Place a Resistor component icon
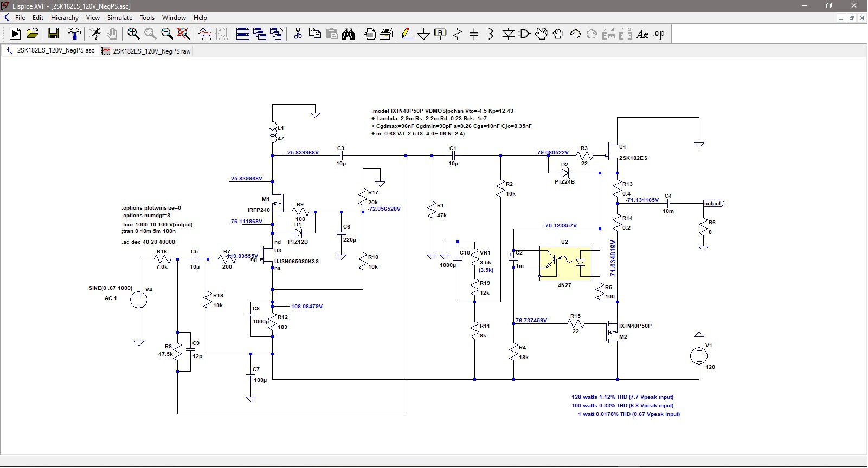The height and width of the screenshot is (468, 868). [x=458, y=34]
